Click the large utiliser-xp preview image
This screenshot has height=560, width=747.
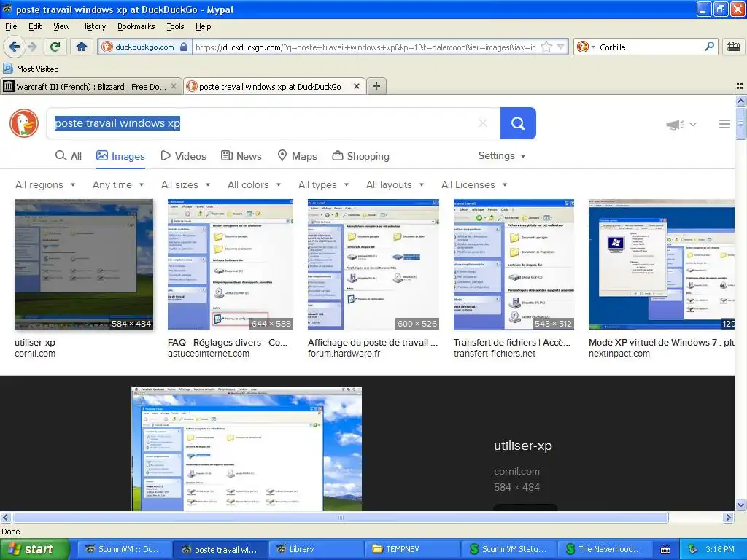tap(247, 449)
